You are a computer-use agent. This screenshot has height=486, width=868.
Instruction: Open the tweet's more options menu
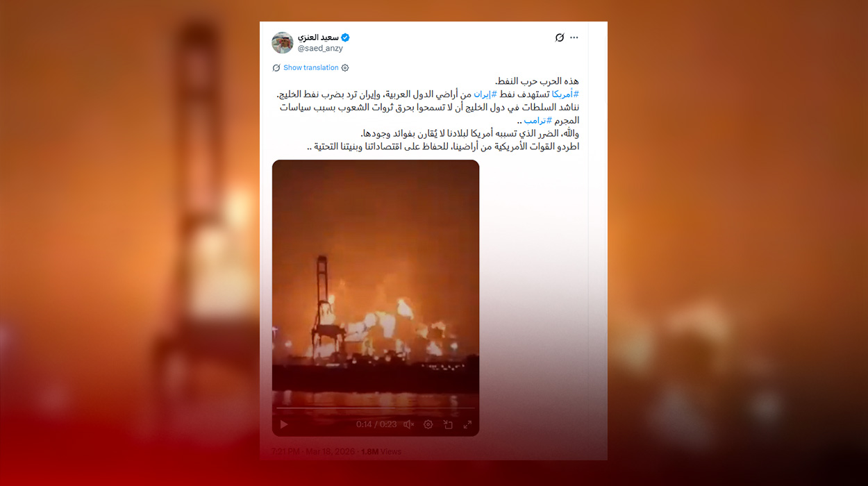pos(574,37)
